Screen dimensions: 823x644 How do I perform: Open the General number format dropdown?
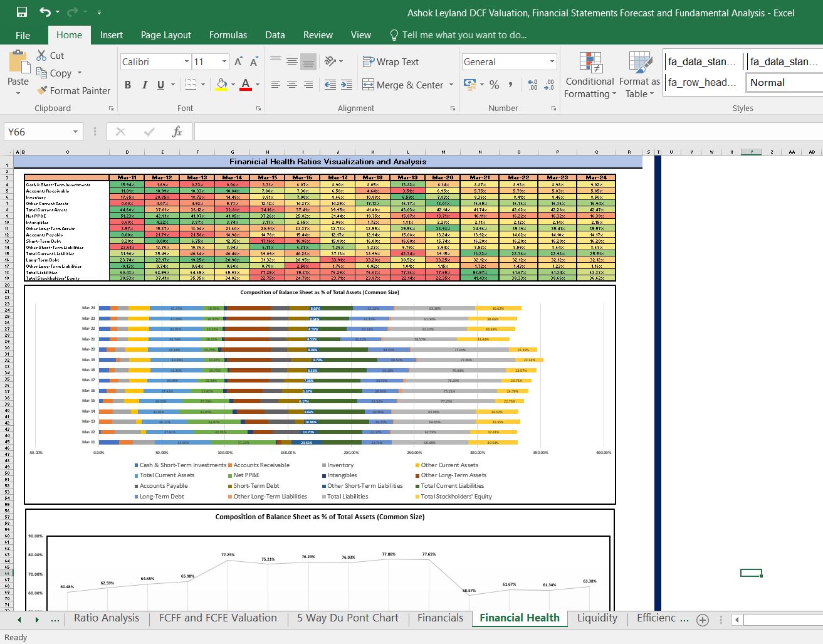(552, 61)
